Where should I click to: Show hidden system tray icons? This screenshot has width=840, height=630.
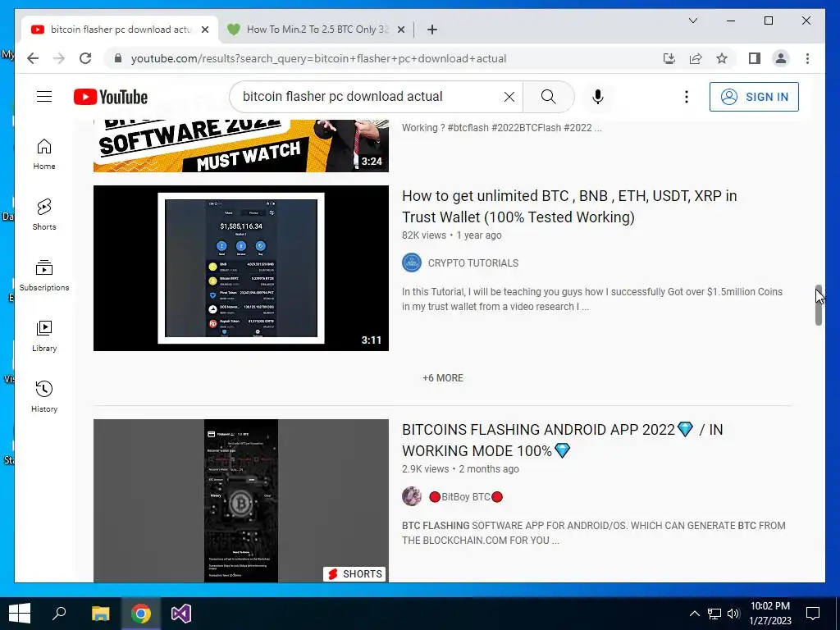click(694, 614)
